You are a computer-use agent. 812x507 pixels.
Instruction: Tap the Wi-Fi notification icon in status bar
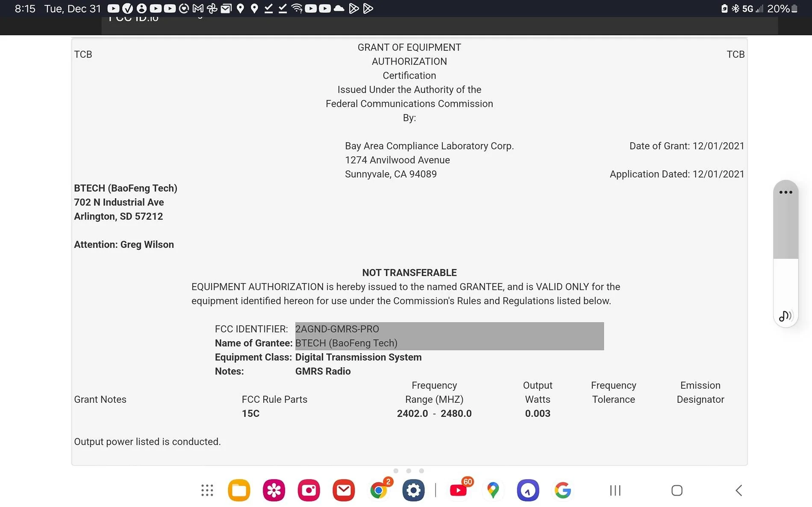tap(297, 9)
